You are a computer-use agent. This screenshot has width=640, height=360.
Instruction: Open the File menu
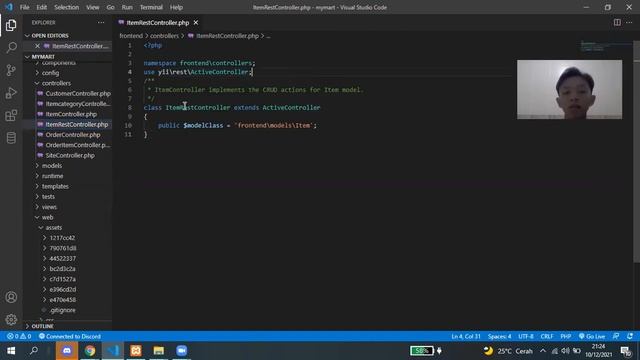click(x=24, y=7)
